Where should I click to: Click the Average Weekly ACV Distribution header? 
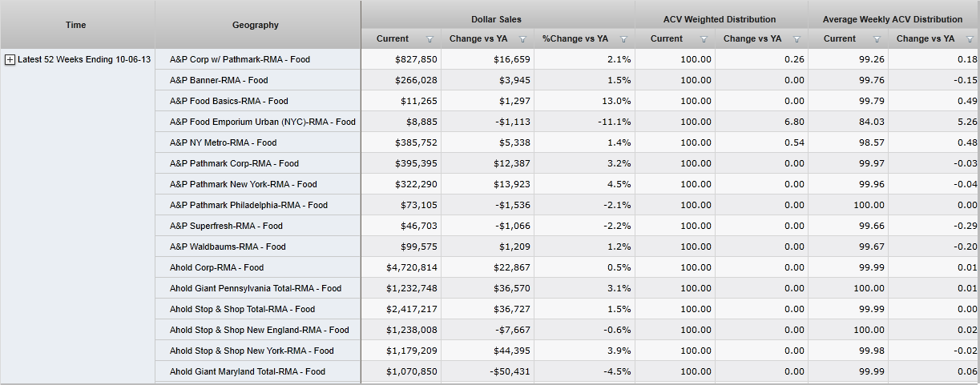(x=893, y=19)
